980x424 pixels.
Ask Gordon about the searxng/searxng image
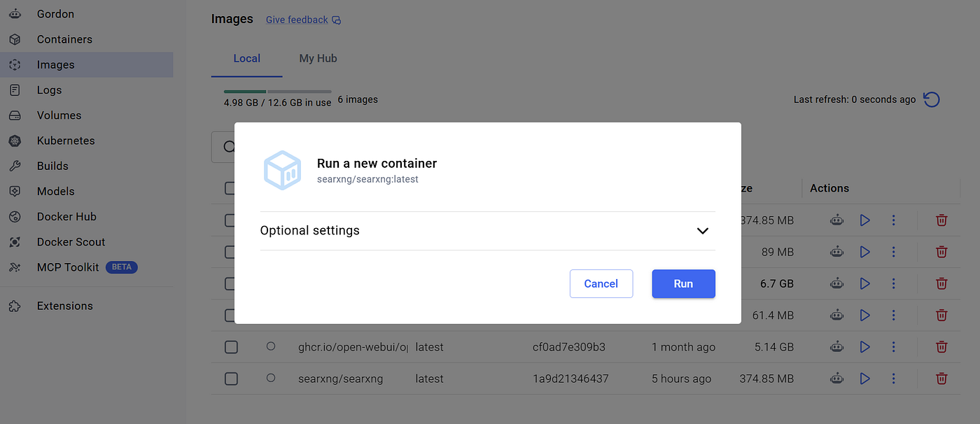point(836,379)
